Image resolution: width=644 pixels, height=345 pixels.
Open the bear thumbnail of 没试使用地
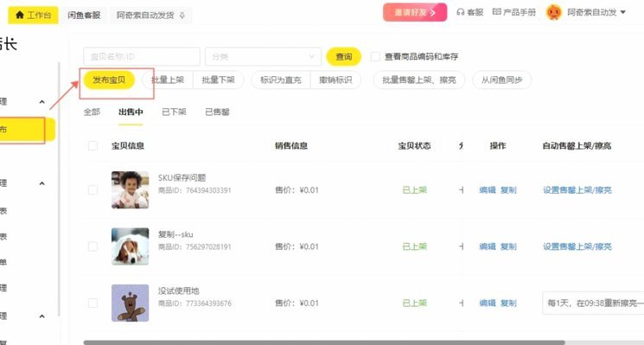[x=131, y=303]
